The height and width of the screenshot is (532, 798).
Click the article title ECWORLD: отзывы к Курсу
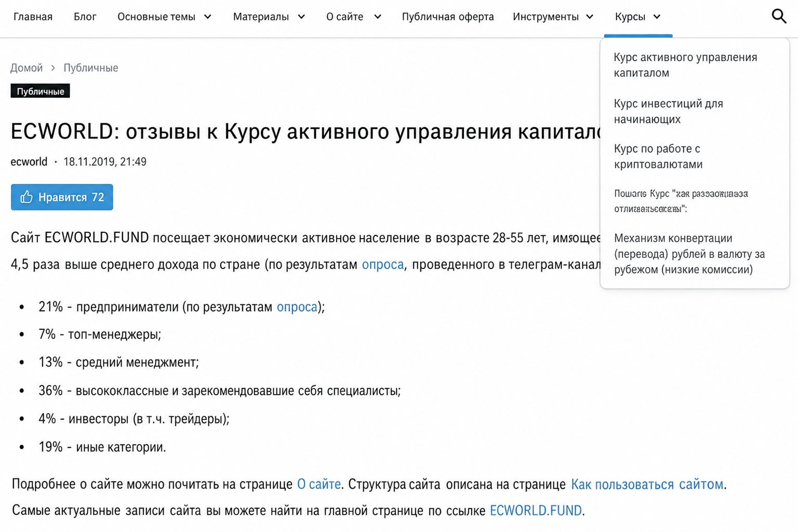click(x=307, y=131)
